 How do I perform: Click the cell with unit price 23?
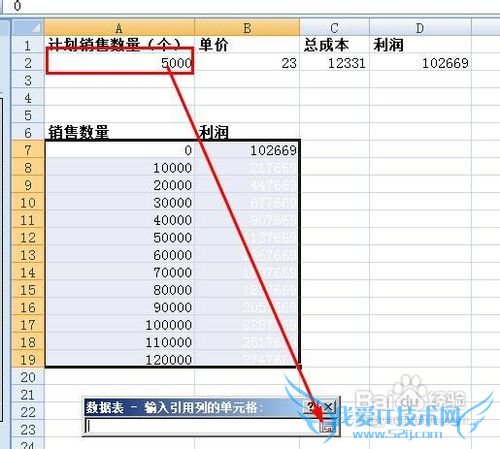point(247,62)
